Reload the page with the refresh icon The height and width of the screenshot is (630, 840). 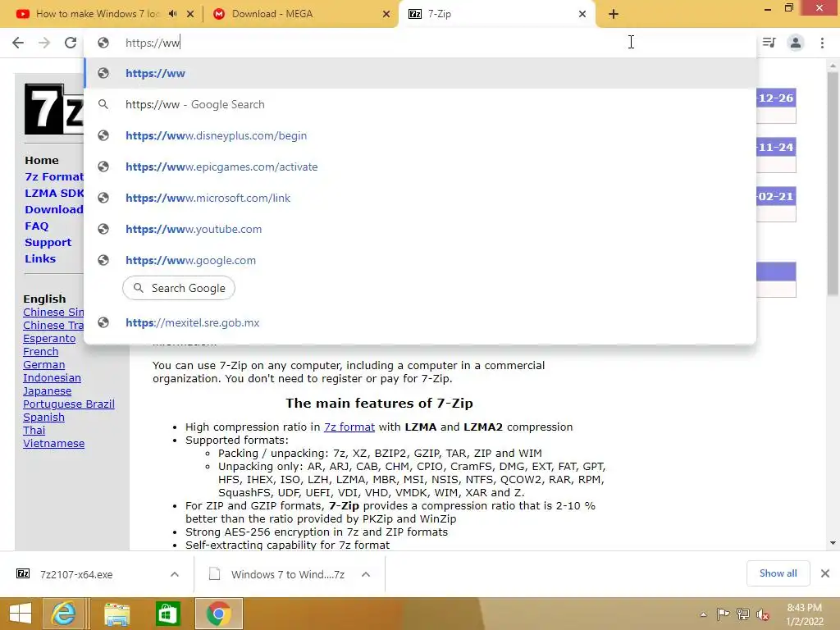pos(71,43)
